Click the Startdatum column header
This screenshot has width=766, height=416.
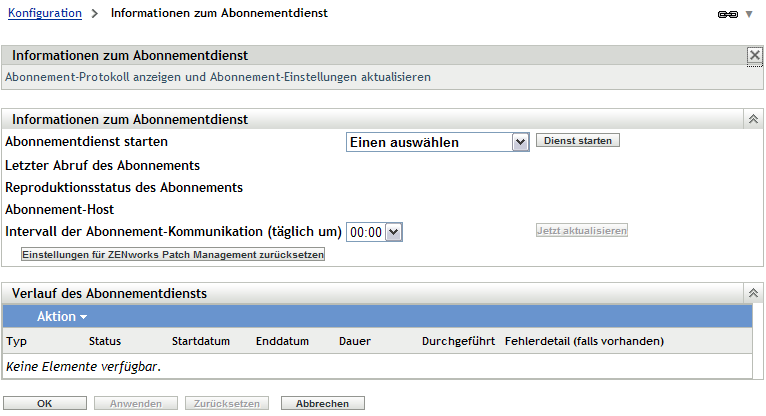(201, 341)
